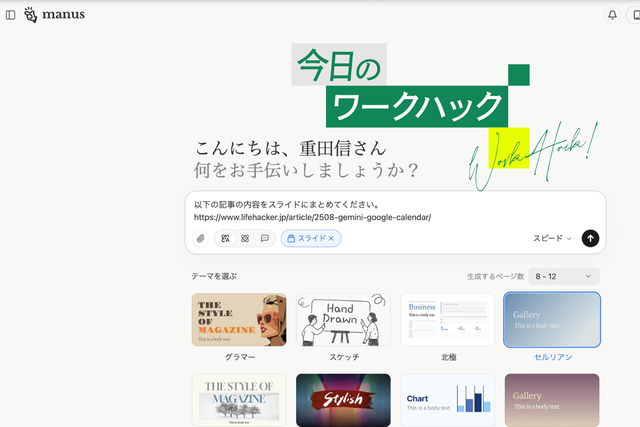Choose the スケッチ Hand Drawn theme
The width and height of the screenshot is (640, 427).
click(x=343, y=319)
